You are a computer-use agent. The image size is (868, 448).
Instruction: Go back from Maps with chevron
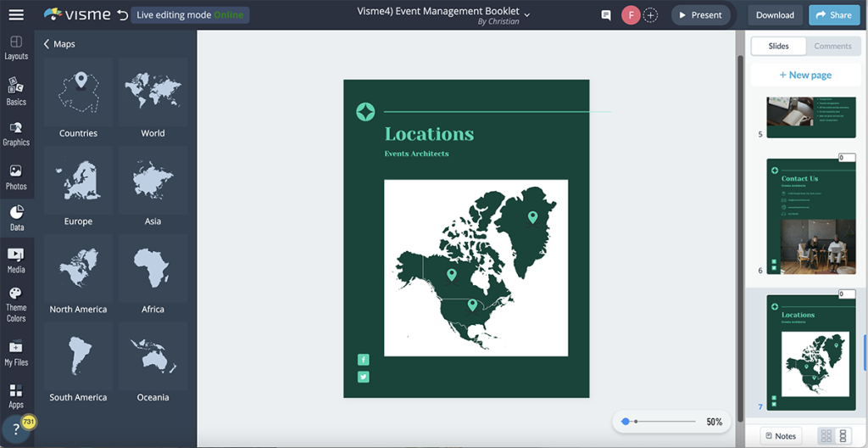47,44
